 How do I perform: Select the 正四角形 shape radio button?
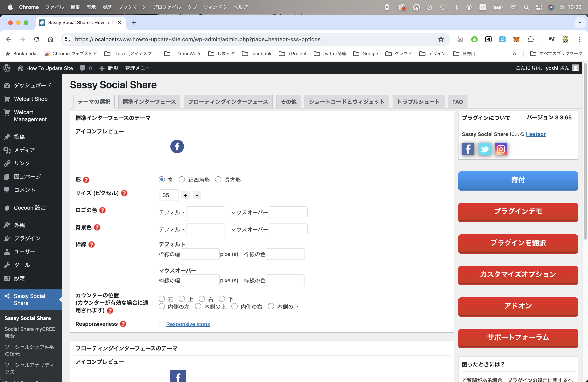[x=182, y=179]
